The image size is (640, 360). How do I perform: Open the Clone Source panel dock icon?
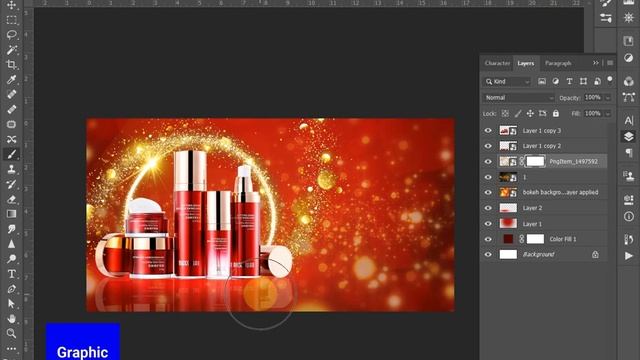click(629, 176)
